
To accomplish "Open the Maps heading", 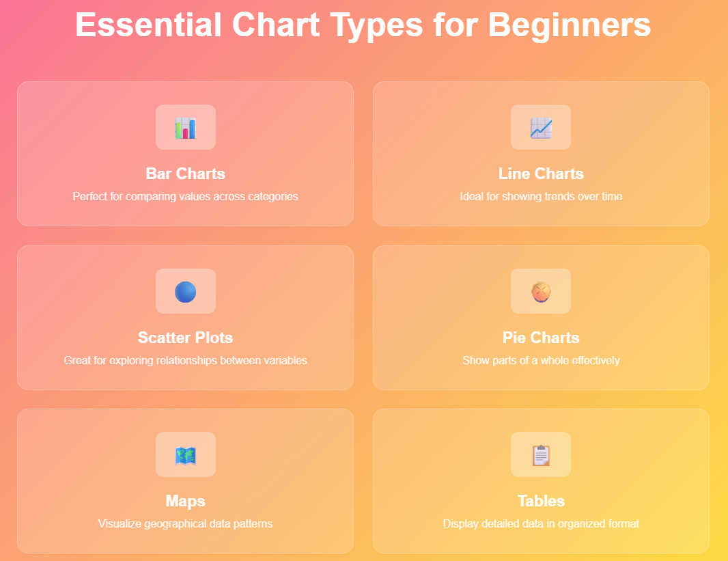I will click(185, 501).
